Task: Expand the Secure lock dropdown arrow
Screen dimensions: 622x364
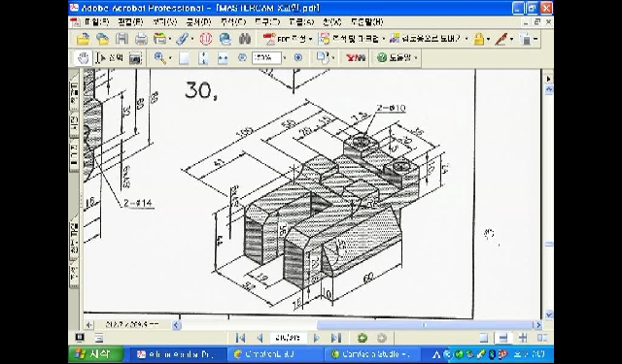Action: pos(488,39)
